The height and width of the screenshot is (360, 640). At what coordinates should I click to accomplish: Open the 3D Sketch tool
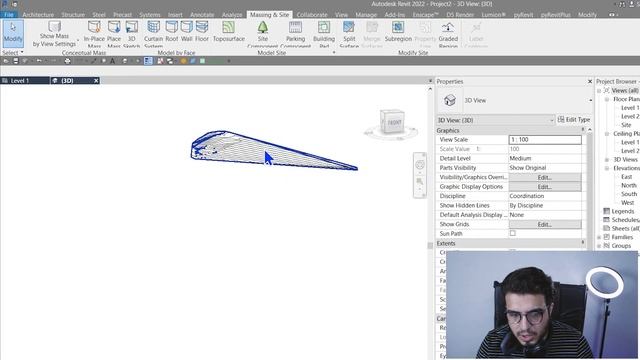[131, 33]
